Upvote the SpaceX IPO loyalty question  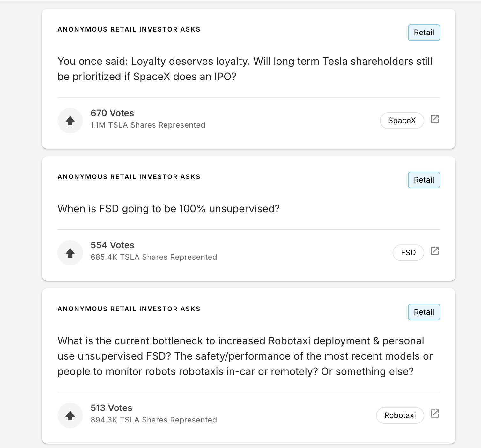pyautogui.click(x=70, y=121)
